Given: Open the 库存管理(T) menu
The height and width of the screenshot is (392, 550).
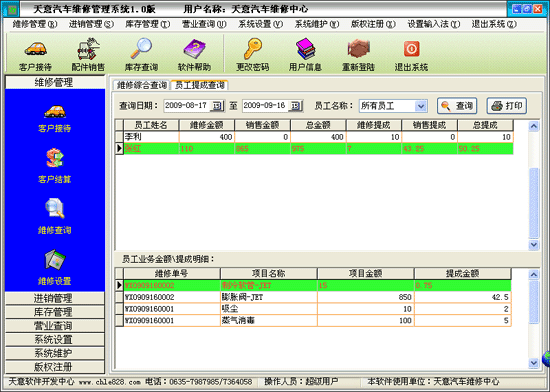Looking at the screenshot, I should tap(148, 24).
